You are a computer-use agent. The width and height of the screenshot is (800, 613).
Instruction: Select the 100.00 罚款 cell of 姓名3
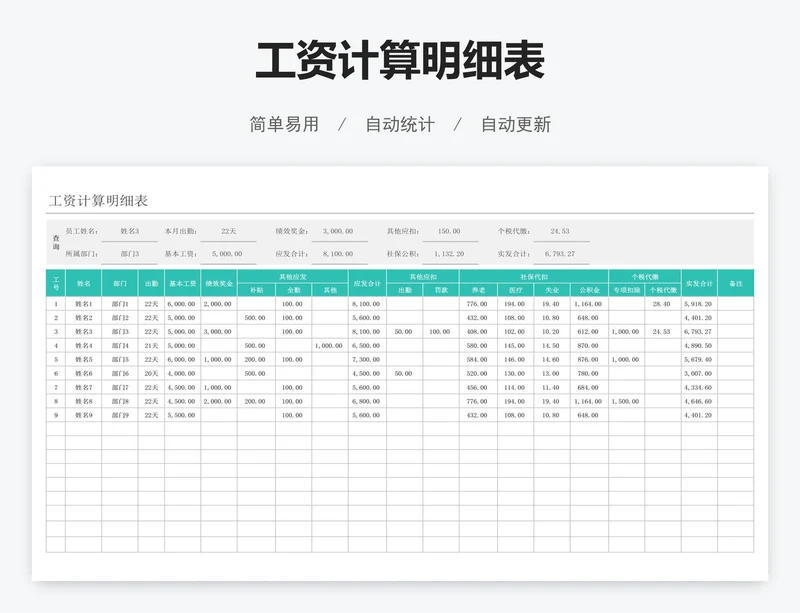pyautogui.click(x=440, y=332)
